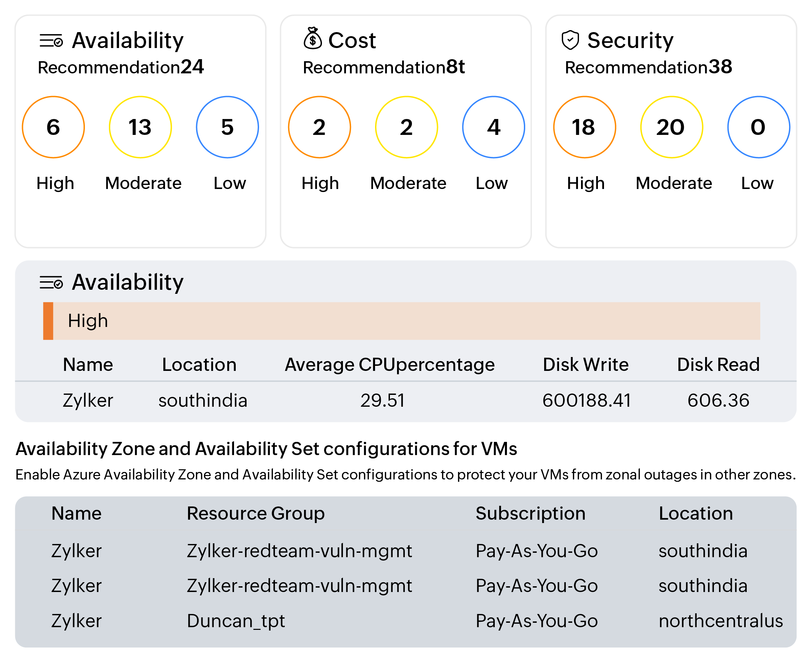Click Cost Recommendation 8t text
Viewport: 812px width, 663px height.
384,67
